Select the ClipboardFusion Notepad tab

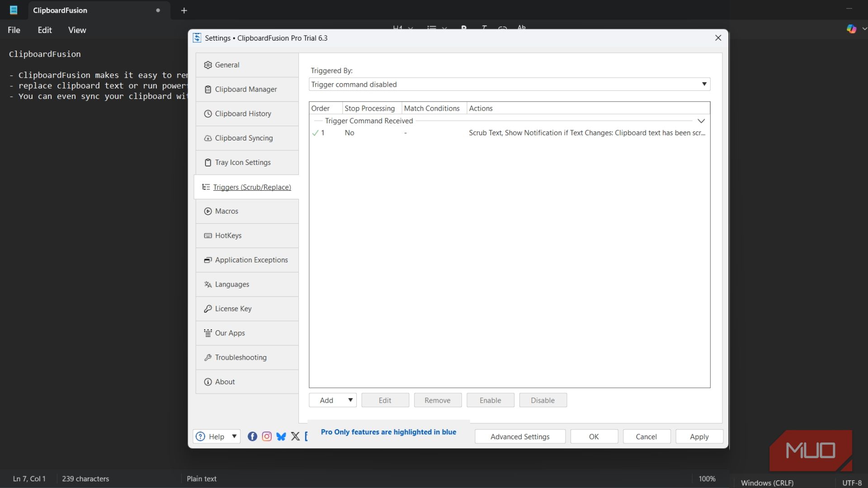[x=99, y=10]
